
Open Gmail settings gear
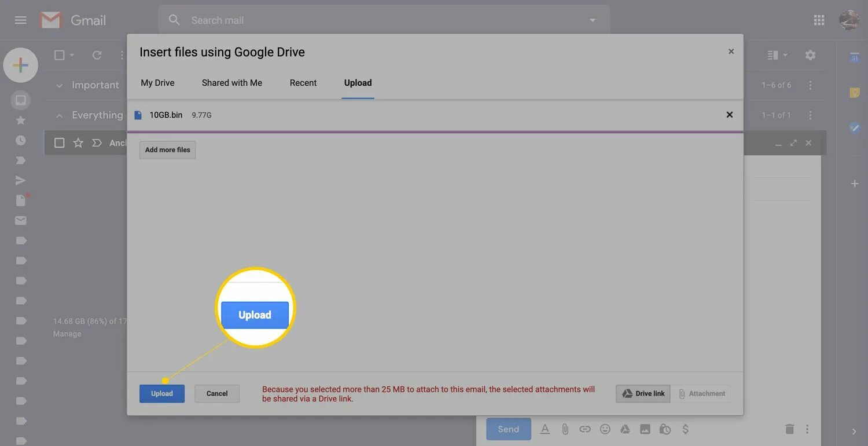tap(810, 55)
